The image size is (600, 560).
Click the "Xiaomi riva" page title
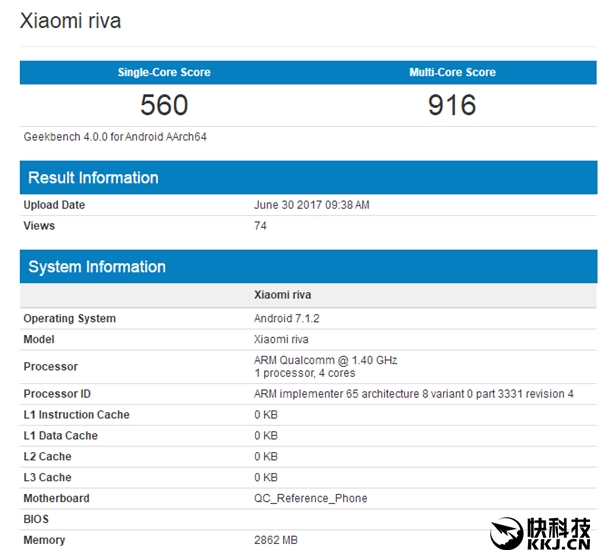70,21
